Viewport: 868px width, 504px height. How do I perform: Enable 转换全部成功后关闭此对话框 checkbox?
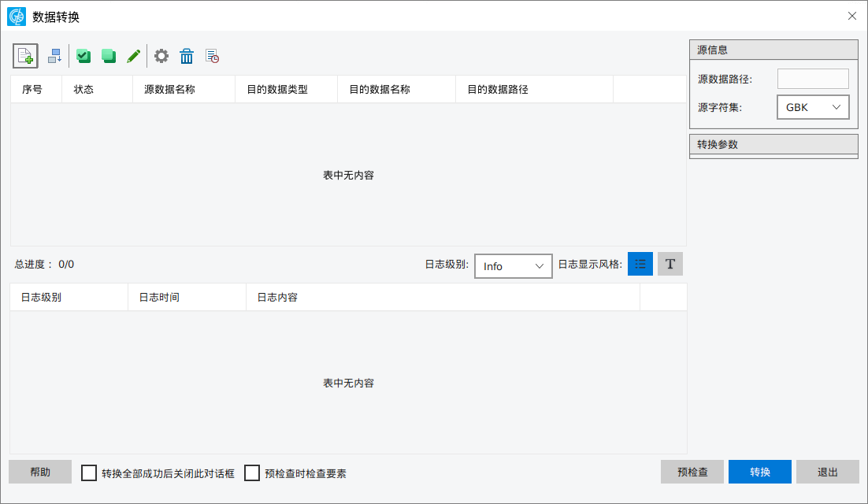point(90,473)
